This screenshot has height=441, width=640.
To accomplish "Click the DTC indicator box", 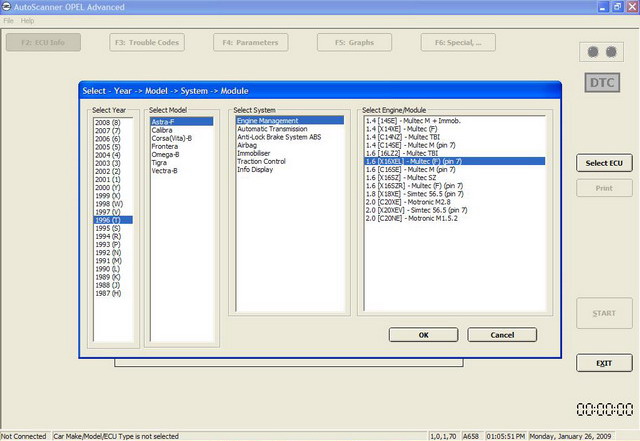I will (602, 83).
